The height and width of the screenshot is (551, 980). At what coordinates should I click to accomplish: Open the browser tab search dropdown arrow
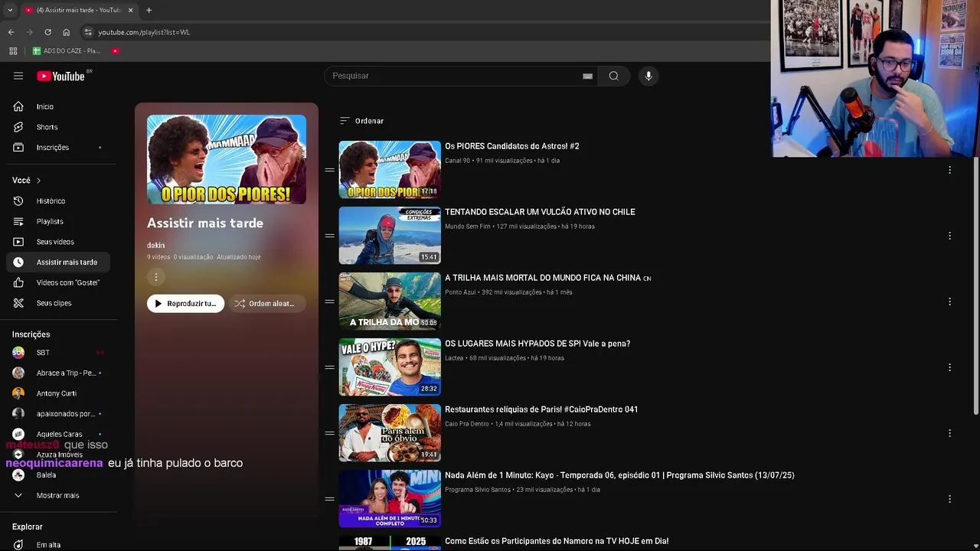pos(10,10)
